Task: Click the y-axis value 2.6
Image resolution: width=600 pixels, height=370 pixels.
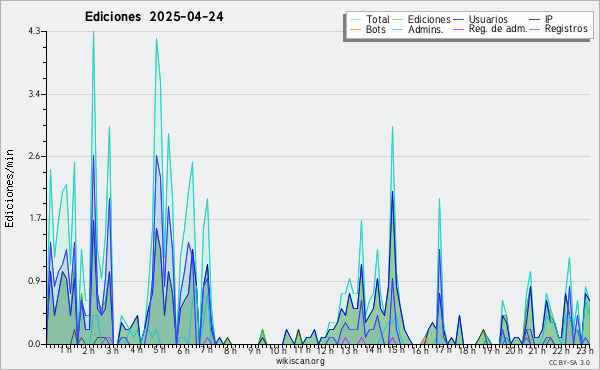Action: (x=34, y=156)
